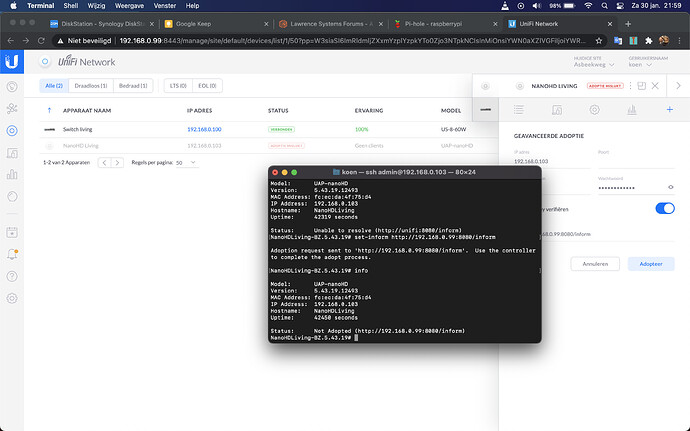Open the koen username dropdown
Screen dimensions: 690x431
pos(640,65)
